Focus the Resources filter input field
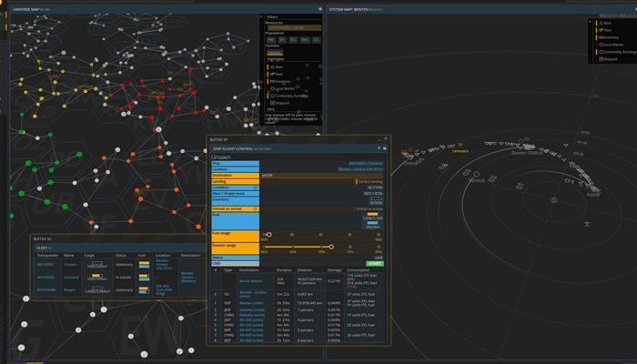The image size is (637, 364). tap(294, 27)
